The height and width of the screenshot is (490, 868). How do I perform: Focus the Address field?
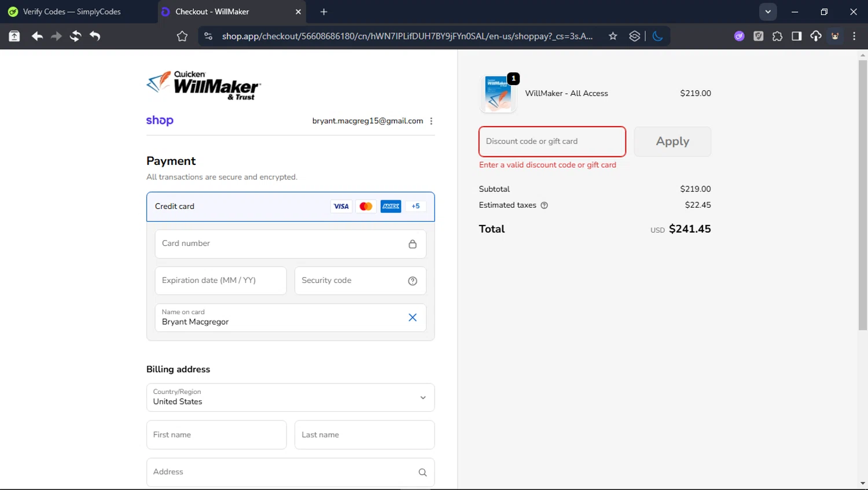point(290,472)
